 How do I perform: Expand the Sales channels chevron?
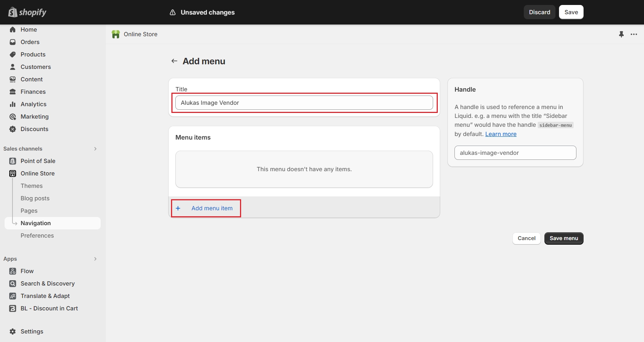point(95,149)
